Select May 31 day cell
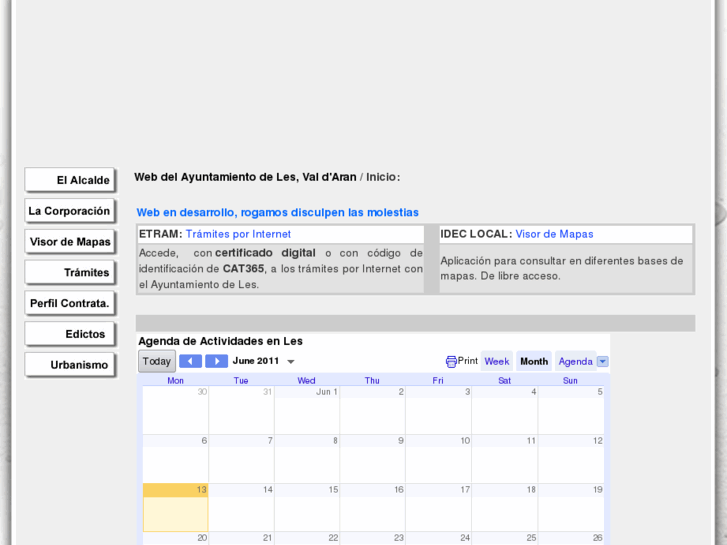727x545 pixels. (241, 410)
